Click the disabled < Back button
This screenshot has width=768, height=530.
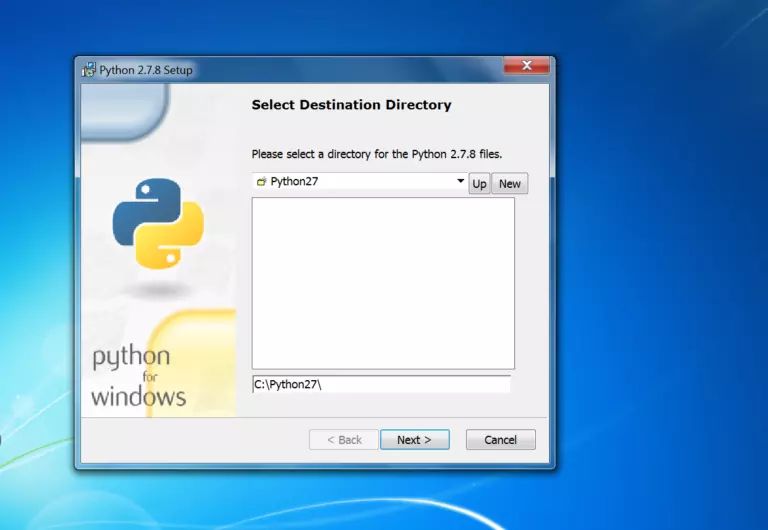pos(344,439)
